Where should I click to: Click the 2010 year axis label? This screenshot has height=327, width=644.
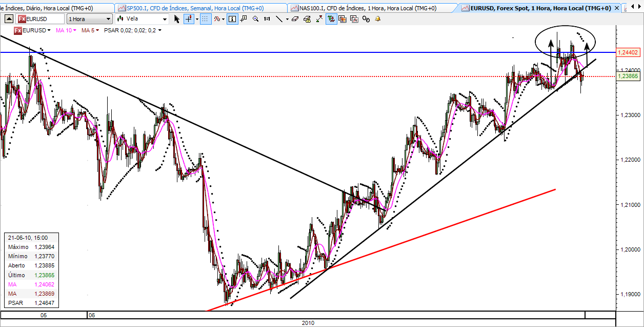(x=308, y=323)
